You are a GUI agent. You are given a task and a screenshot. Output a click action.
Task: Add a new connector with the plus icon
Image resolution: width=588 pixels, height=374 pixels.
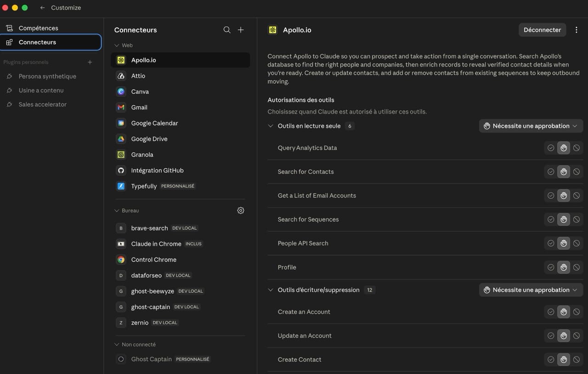coord(241,30)
